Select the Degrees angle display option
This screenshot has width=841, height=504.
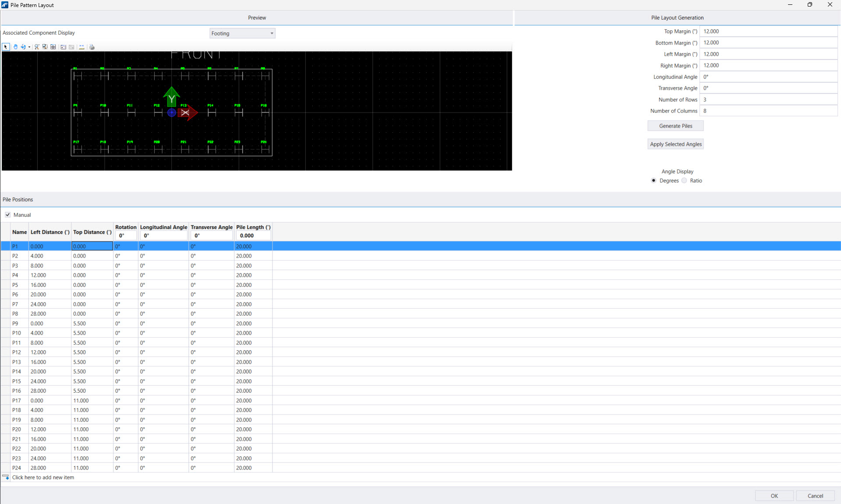[654, 180]
